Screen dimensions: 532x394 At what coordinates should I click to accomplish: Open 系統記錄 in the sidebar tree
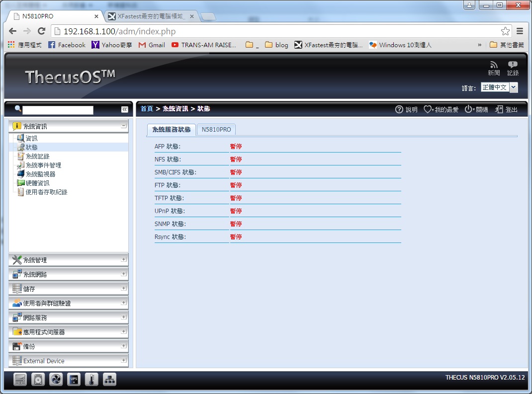click(37, 157)
